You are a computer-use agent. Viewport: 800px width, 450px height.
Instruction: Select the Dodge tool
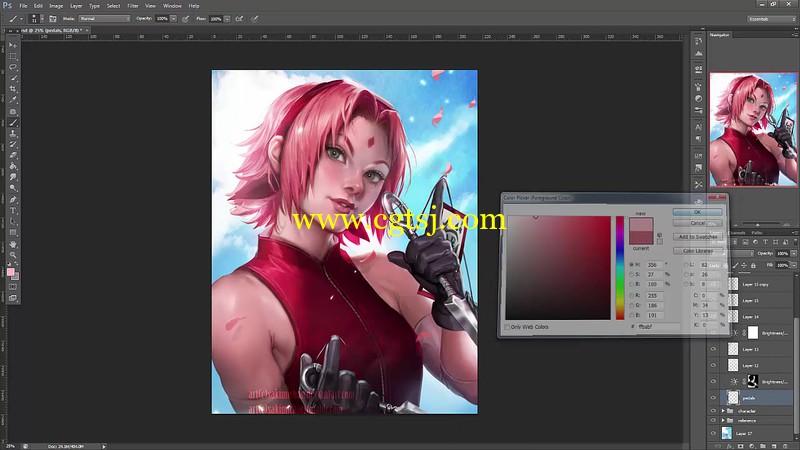click(x=13, y=188)
